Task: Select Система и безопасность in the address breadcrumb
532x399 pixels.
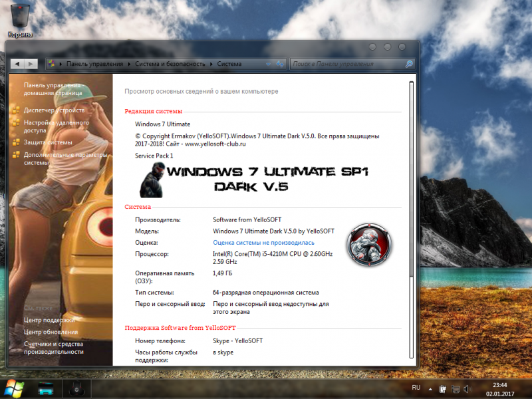Action: (x=170, y=64)
